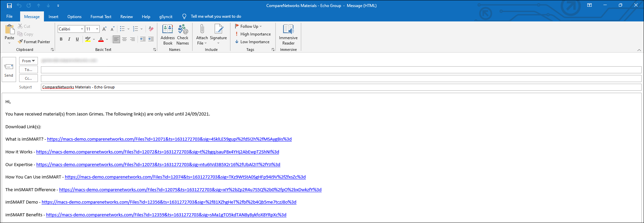
Task: Switch to the Review tab
Action: tap(126, 17)
